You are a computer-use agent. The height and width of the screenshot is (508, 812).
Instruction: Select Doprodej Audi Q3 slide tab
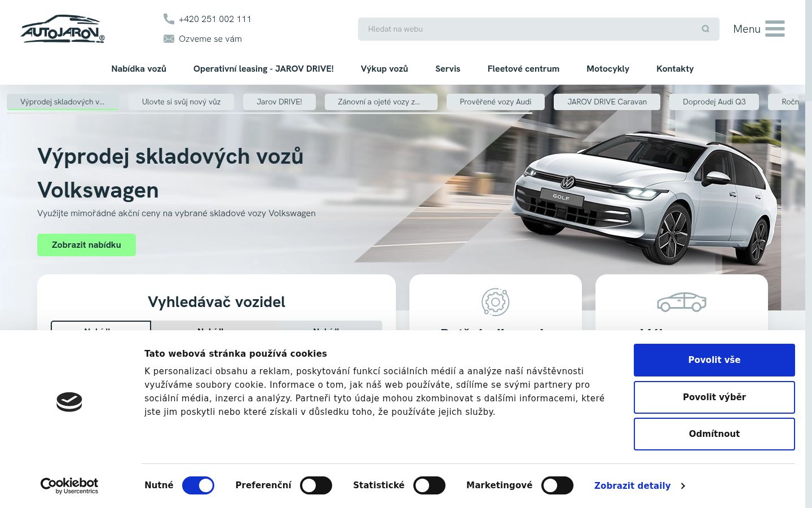click(x=714, y=102)
